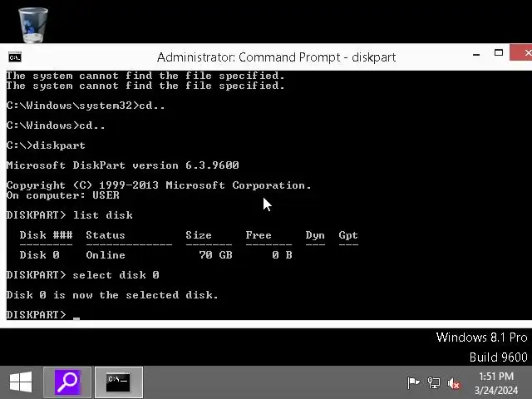
Task: Click the '70 GB' size value
Action: (216, 255)
